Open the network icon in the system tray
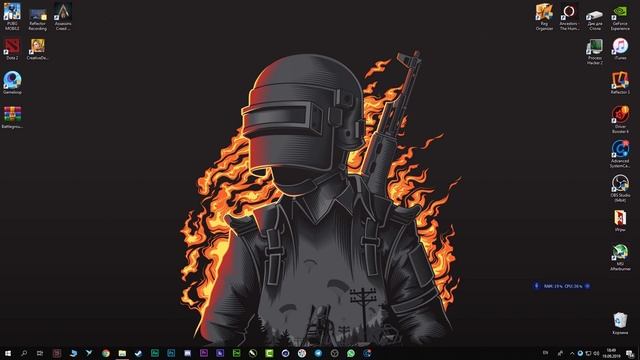 588,353
